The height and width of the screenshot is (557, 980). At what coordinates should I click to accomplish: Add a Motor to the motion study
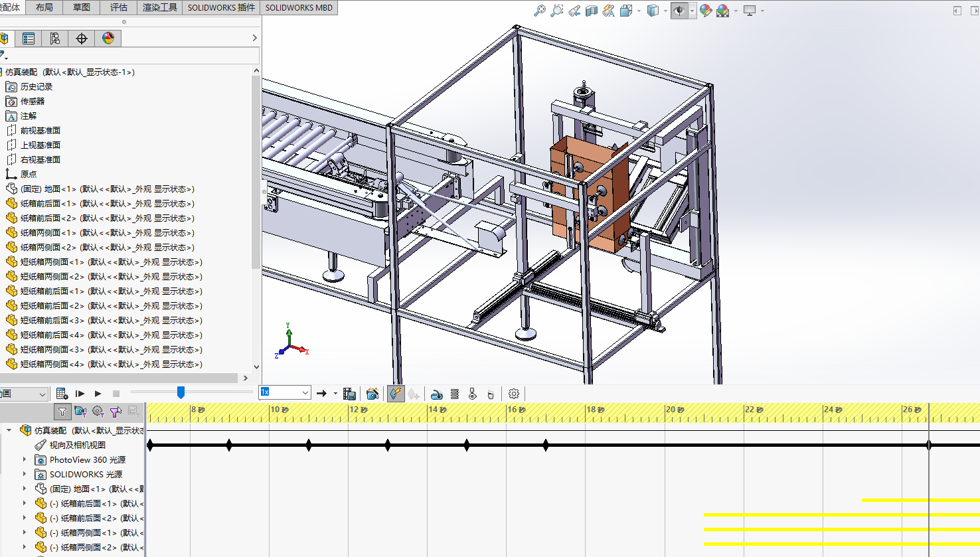[437, 394]
